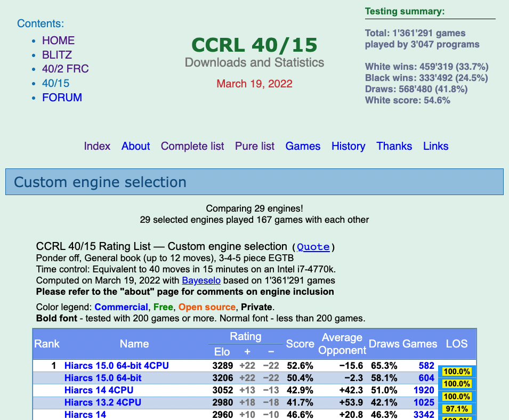Open the Hiarcs 15.0 64-bit engine entry
Image resolution: width=509 pixels, height=420 pixels.
point(103,378)
